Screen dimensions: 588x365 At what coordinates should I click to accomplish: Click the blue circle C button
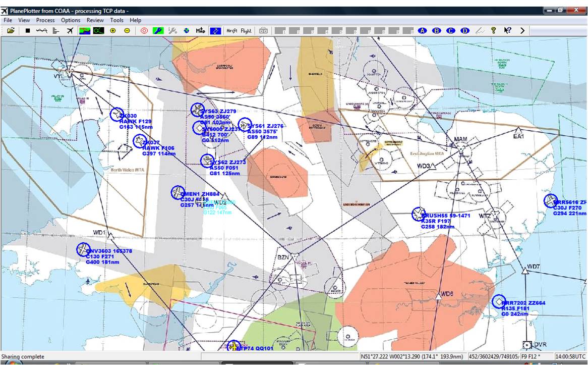(x=451, y=31)
